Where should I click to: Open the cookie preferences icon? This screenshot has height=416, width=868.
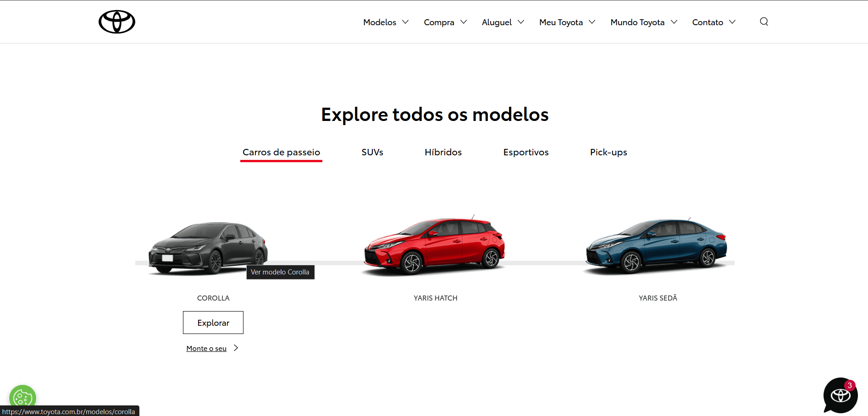[x=22, y=397]
